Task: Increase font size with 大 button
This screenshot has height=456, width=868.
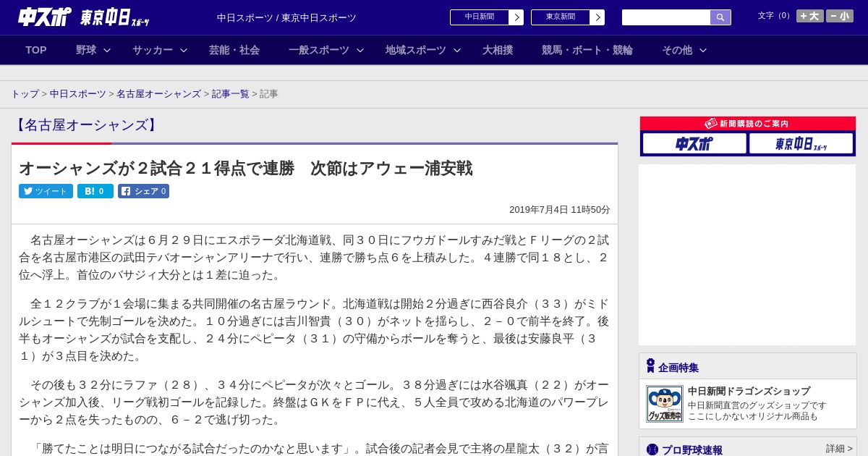Action: 810,16
